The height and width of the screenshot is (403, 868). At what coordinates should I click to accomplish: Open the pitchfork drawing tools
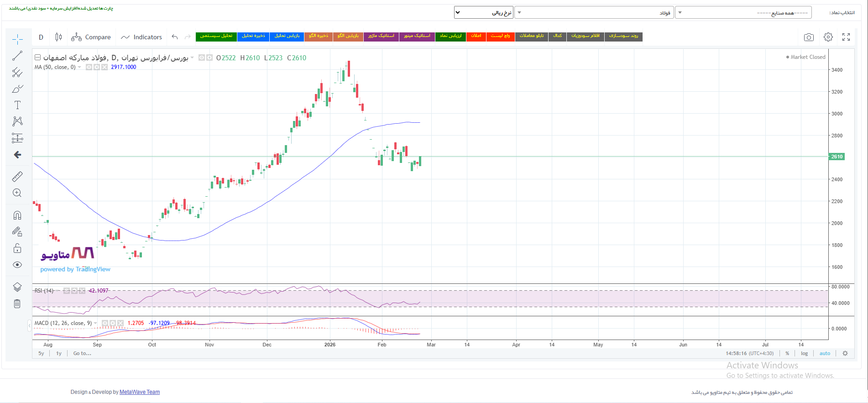point(17,72)
